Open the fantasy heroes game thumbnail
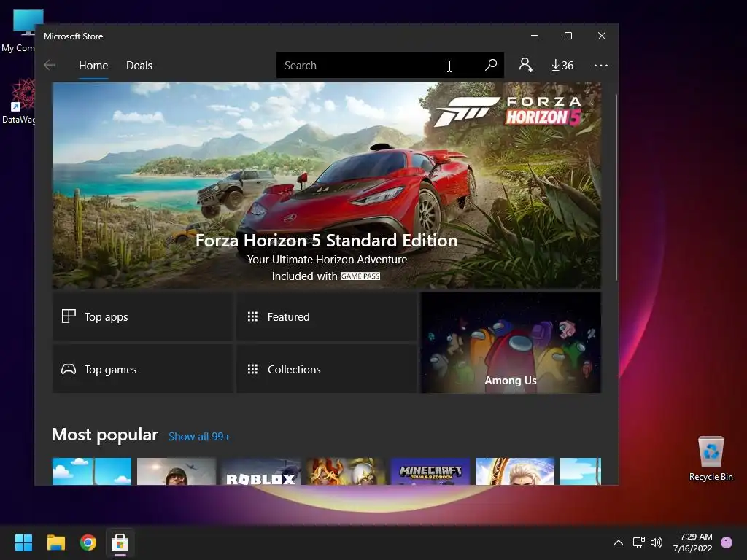 pos(345,472)
